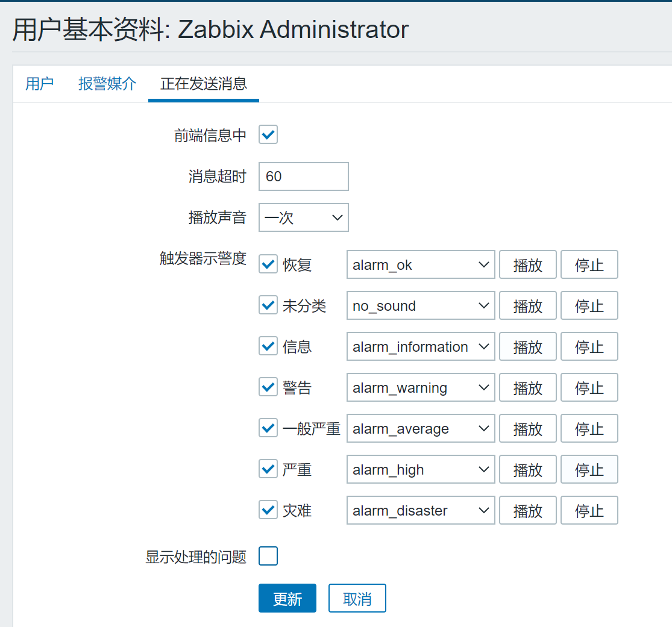Uncheck the 灾难 severity checkbox
672x627 pixels.
click(x=268, y=510)
